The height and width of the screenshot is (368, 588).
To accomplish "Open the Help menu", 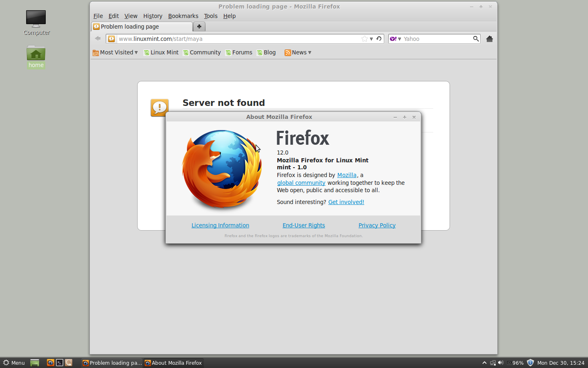I will (229, 16).
